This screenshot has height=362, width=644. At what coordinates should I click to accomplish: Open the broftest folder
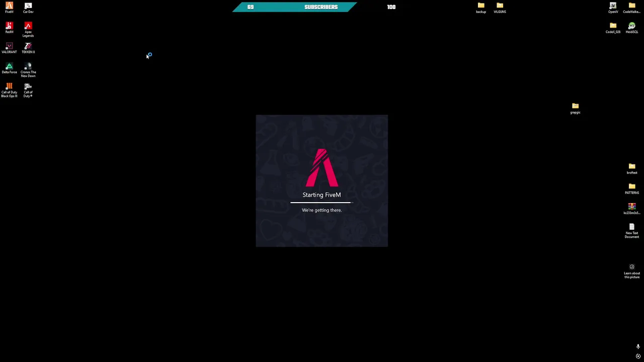coord(632,168)
